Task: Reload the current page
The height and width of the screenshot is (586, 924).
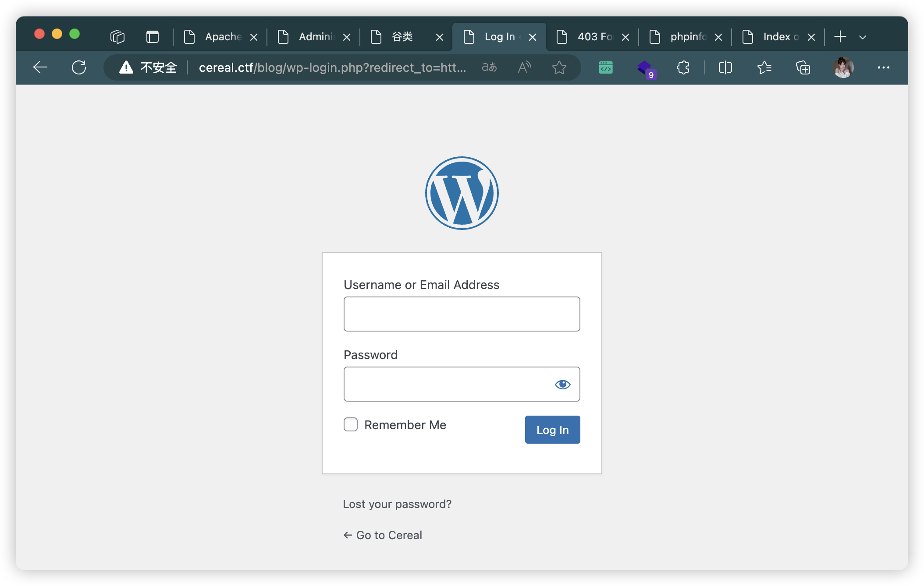Action: [79, 67]
